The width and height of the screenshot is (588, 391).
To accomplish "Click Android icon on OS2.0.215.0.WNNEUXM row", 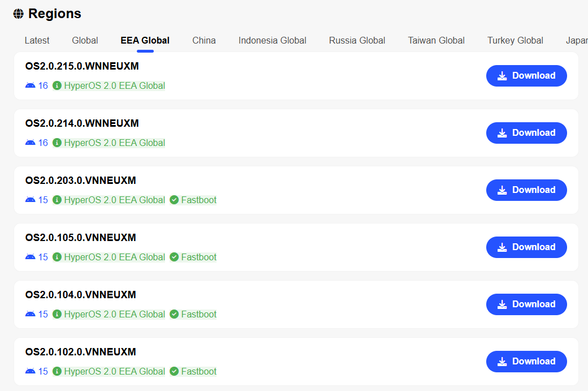I will click(x=31, y=86).
